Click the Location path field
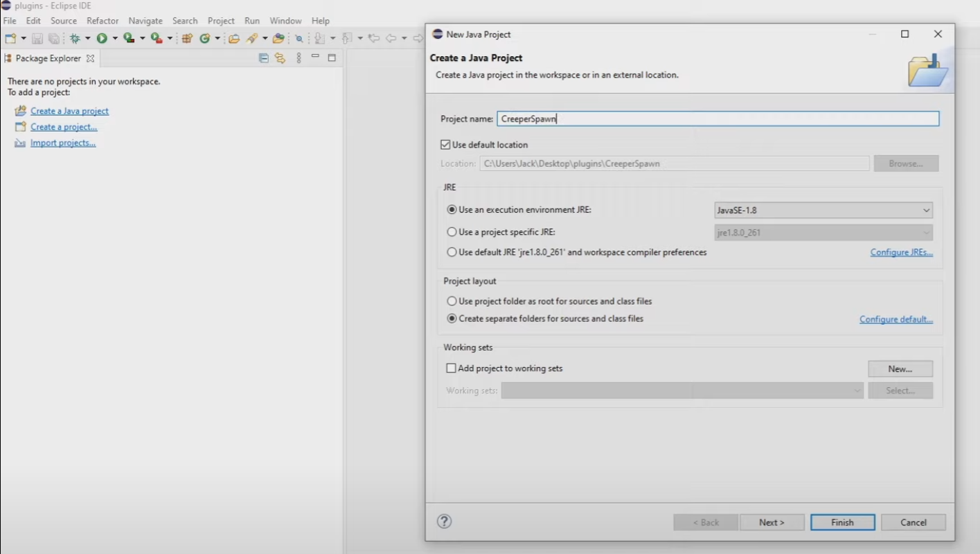The height and width of the screenshot is (554, 980). pyautogui.click(x=675, y=164)
